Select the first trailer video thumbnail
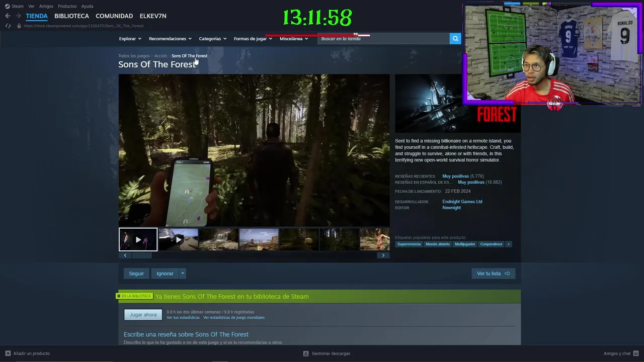Screen dimensions: 644x362 138,240
